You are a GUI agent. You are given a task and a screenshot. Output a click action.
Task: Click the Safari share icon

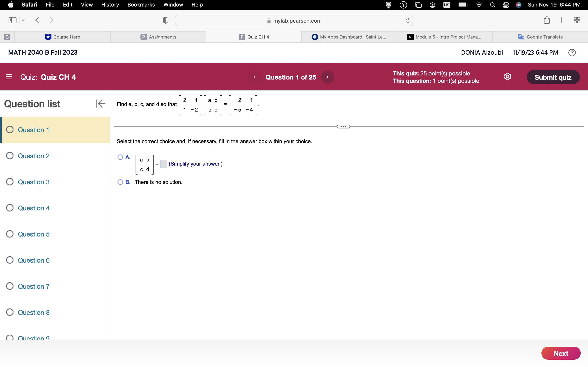point(547,20)
